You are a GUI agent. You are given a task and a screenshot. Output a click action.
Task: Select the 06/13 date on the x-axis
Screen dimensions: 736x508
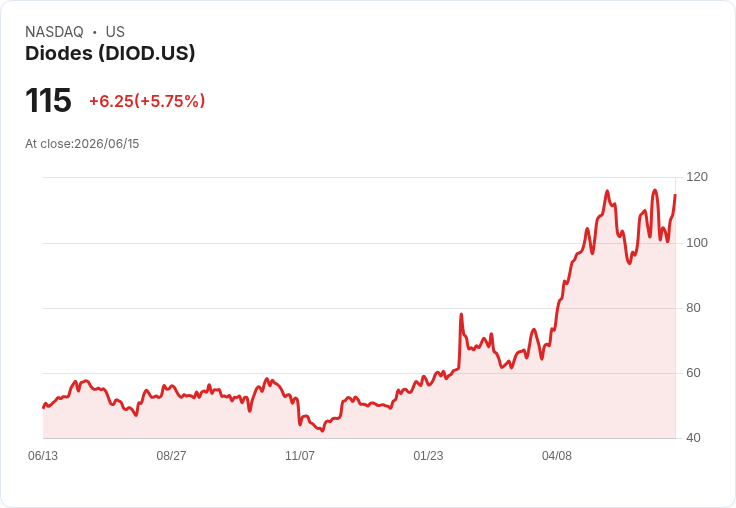click(43, 456)
